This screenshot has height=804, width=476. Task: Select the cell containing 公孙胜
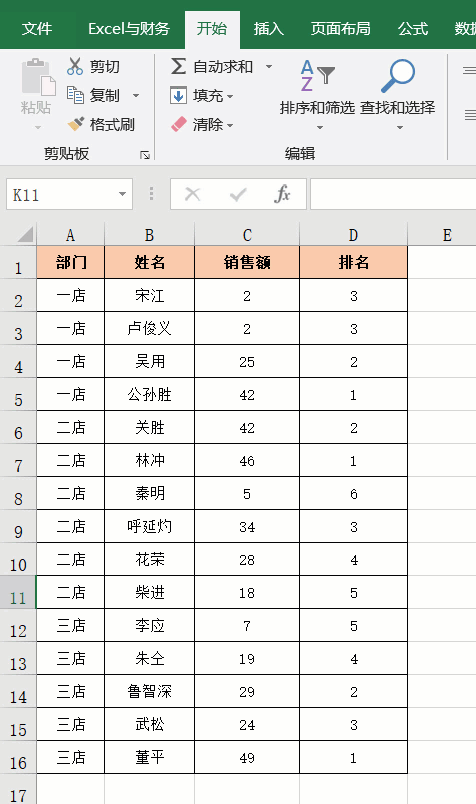(x=149, y=394)
